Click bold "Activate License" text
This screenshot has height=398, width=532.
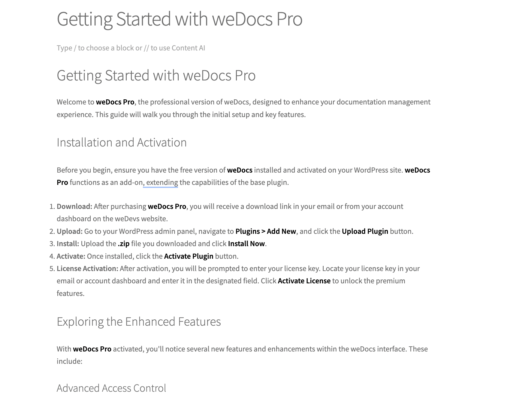pyautogui.click(x=304, y=281)
